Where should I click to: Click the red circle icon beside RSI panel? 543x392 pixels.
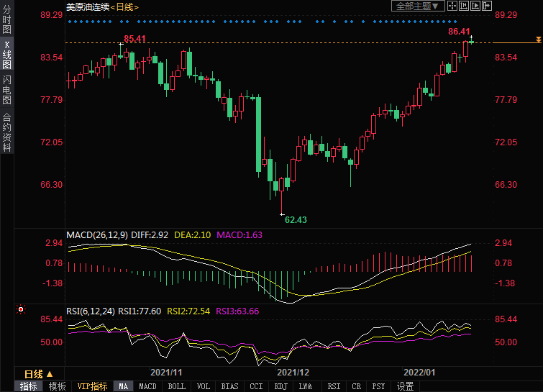(20, 310)
